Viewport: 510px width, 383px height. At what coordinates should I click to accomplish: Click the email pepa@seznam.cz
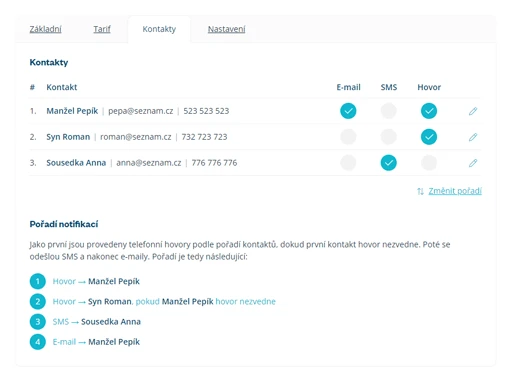tap(141, 111)
